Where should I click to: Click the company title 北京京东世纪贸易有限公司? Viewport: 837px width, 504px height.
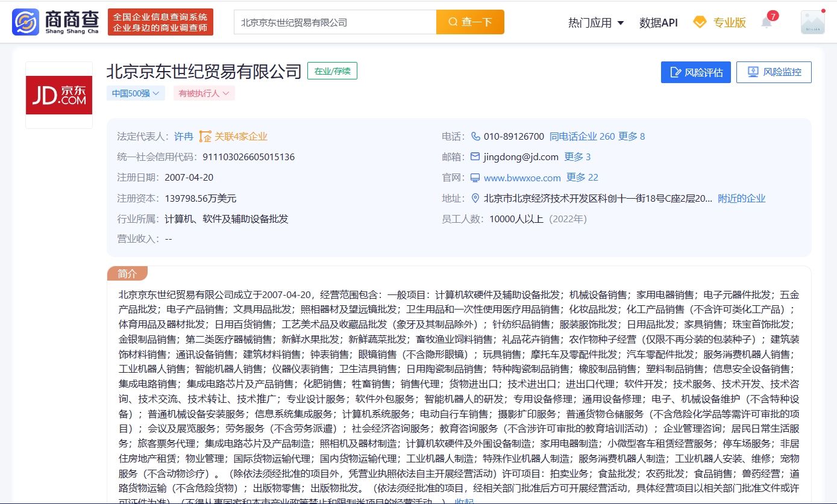pyautogui.click(x=204, y=72)
